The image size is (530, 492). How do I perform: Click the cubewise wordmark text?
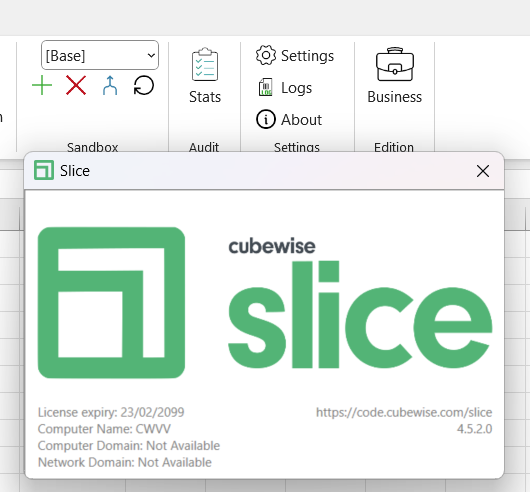coord(272,245)
